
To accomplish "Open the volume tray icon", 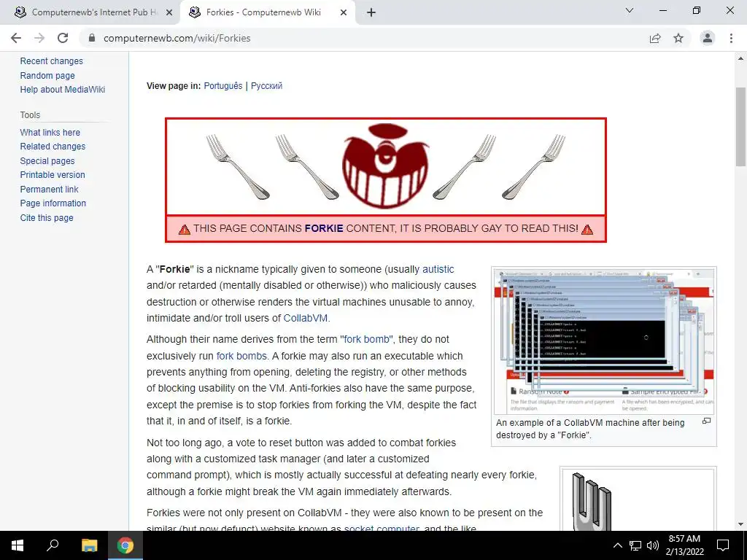I will pyautogui.click(x=653, y=545).
